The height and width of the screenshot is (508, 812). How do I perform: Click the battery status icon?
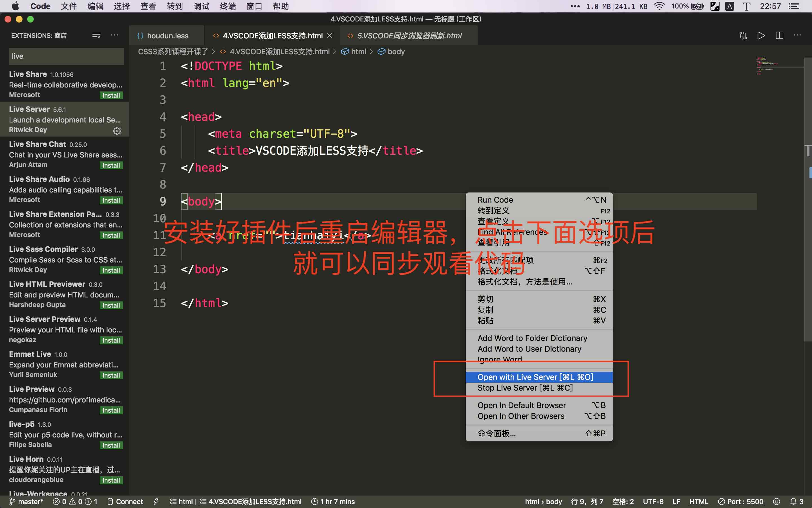pyautogui.click(x=698, y=6)
